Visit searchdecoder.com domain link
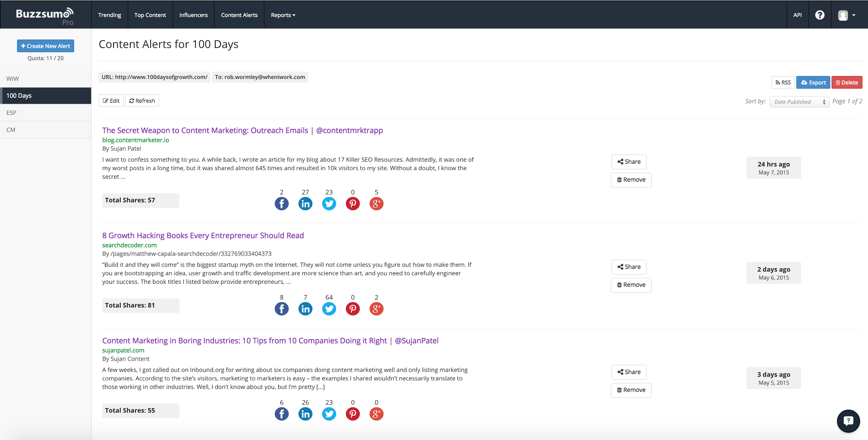This screenshot has width=868, height=440. tap(129, 245)
